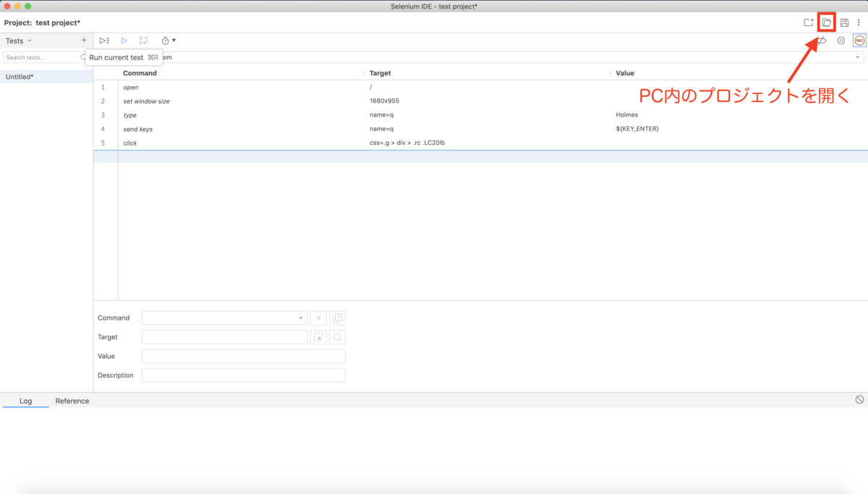
Task: Pause on exceptions button
Action: (841, 41)
